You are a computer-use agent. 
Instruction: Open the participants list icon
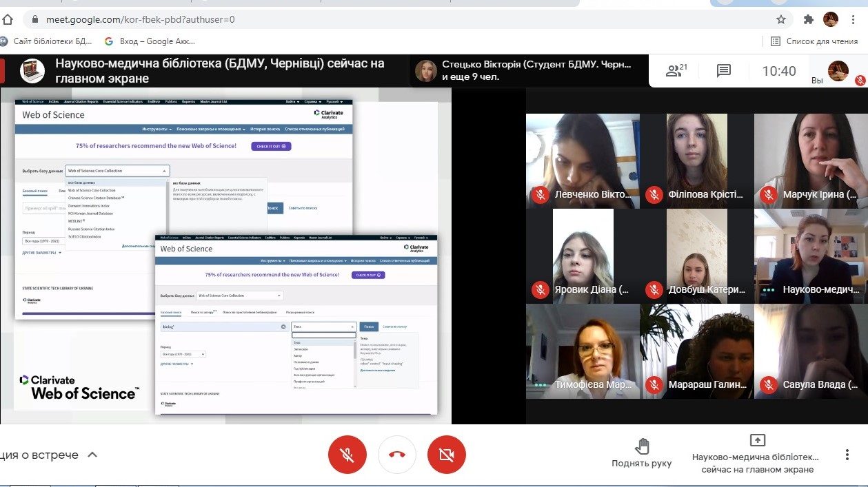[675, 70]
